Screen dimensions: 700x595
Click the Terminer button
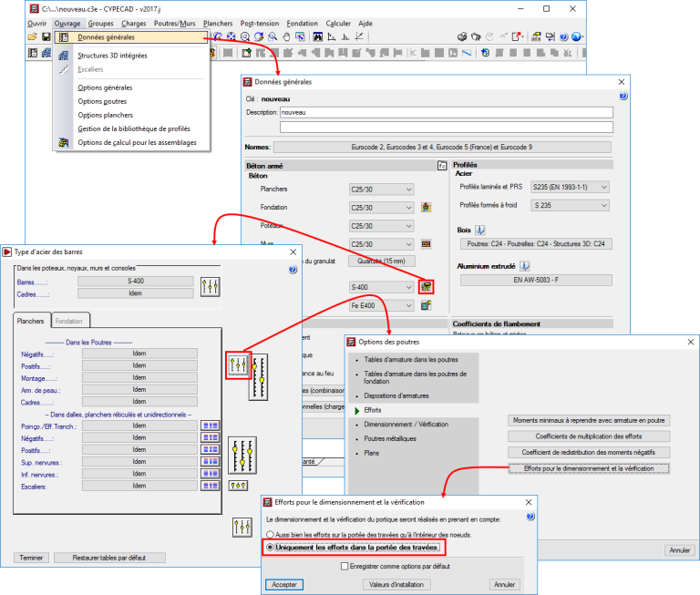coord(31,558)
